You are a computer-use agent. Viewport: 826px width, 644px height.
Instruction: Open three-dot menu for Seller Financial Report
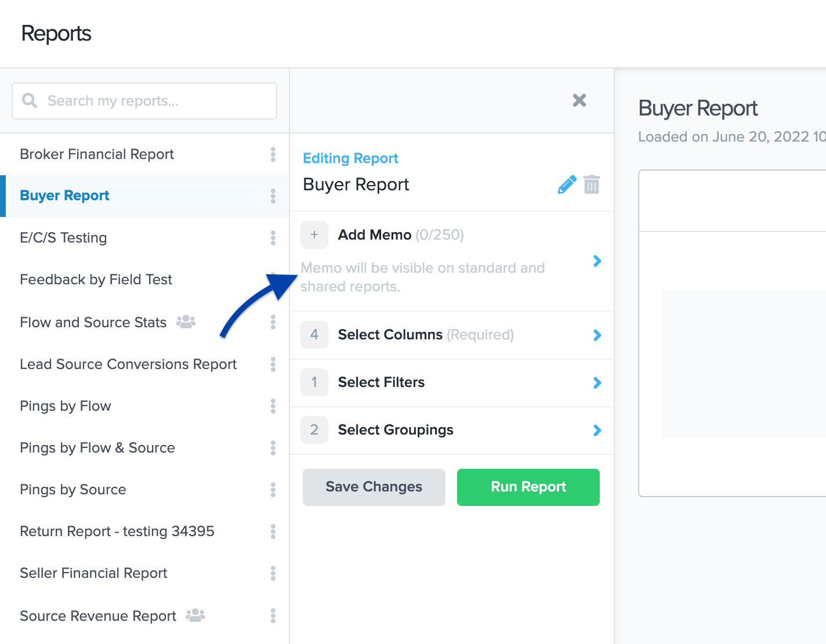273,573
